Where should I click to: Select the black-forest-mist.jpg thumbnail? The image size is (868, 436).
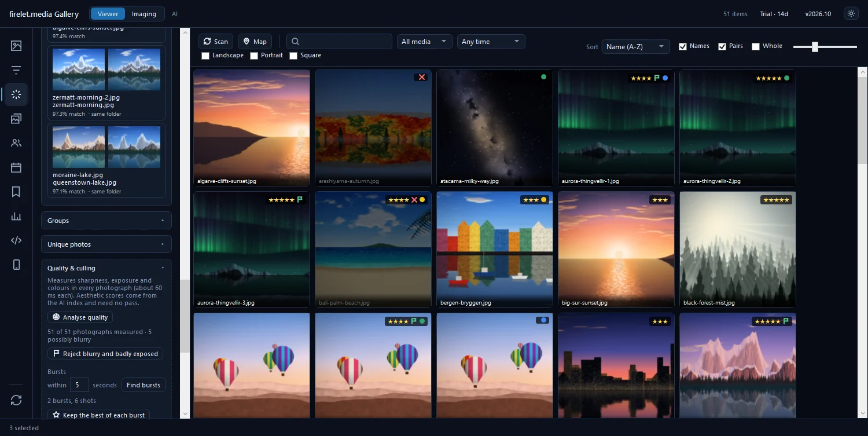click(x=738, y=249)
